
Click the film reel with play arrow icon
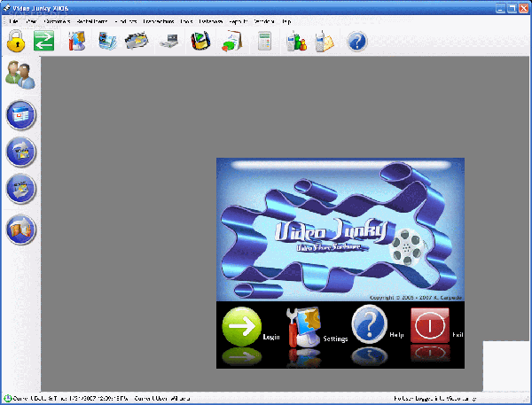point(200,41)
